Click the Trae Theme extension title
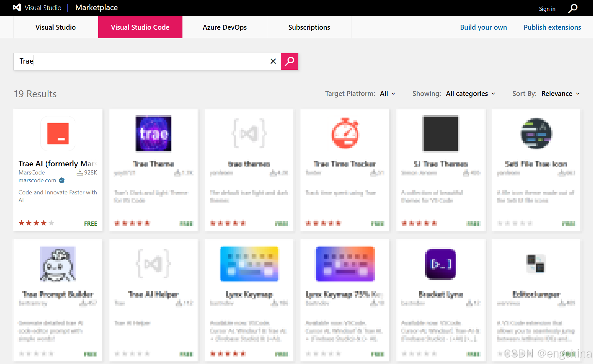This screenshot has width=593, height=364. 153,164
